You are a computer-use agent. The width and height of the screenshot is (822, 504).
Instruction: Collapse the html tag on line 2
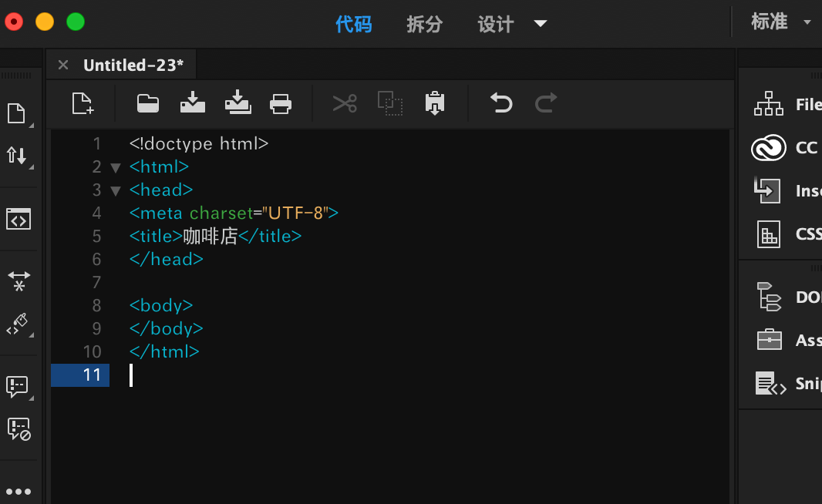point(116,168)
